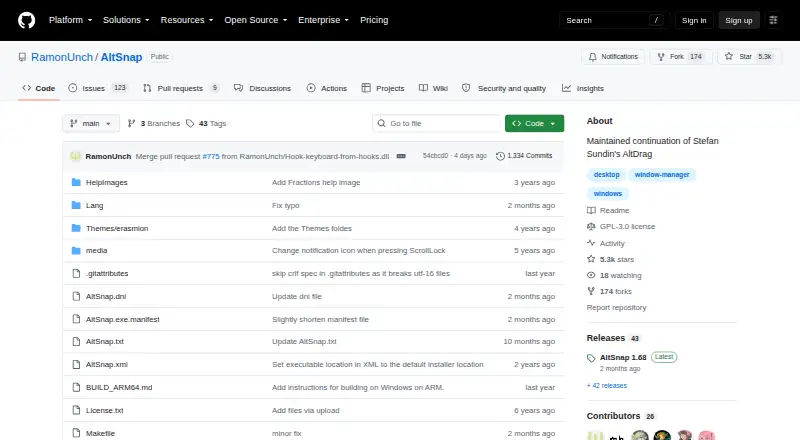The height and width of the screenshot is (440, 800).
Task: Click the Go to file search box
Action: coord(437,124)
